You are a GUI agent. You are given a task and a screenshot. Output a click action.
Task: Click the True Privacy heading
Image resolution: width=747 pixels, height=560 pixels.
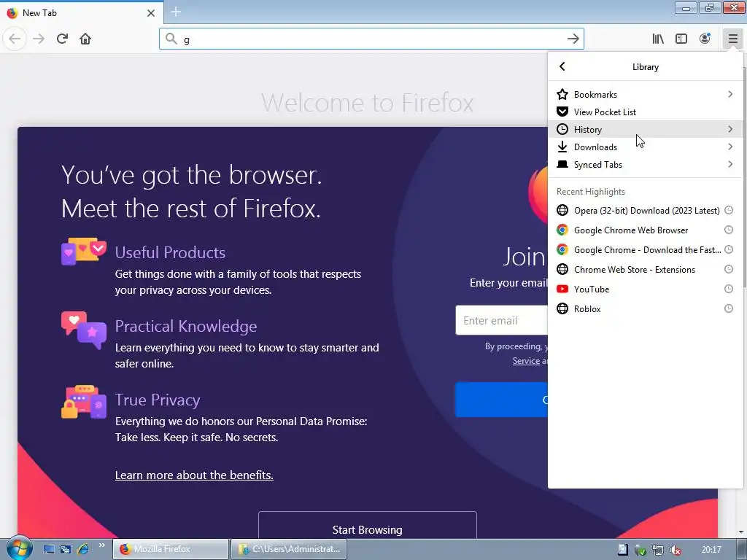(158, 400)
